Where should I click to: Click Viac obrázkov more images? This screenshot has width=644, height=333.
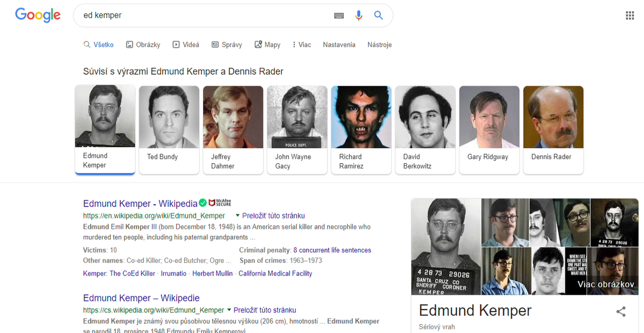[606, 284]
